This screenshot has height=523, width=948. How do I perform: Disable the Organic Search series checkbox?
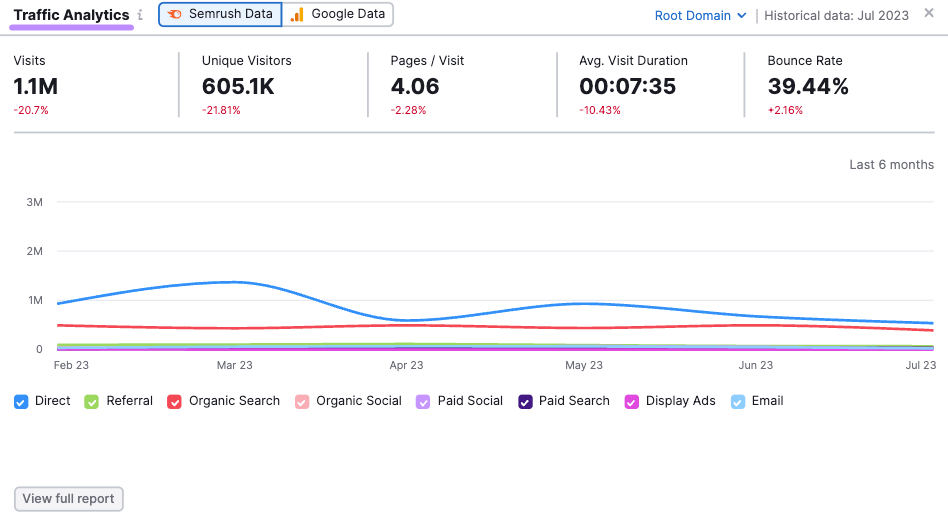click(173, 401)
